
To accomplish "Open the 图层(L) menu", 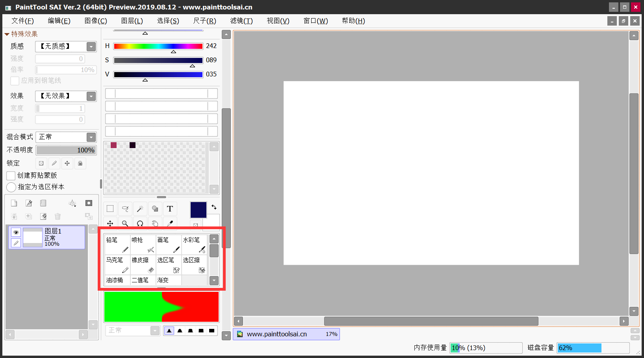I will point(132,21).
